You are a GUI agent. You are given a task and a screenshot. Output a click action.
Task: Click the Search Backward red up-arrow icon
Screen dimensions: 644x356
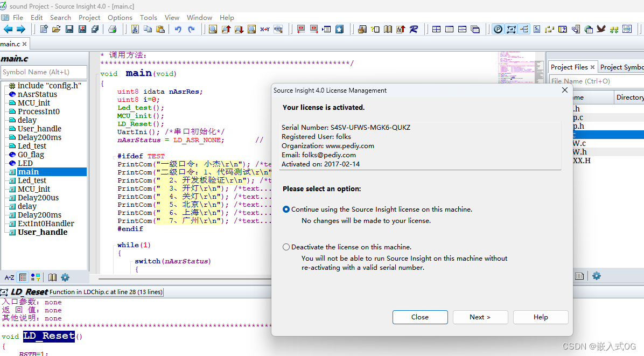tap(226, 29)
